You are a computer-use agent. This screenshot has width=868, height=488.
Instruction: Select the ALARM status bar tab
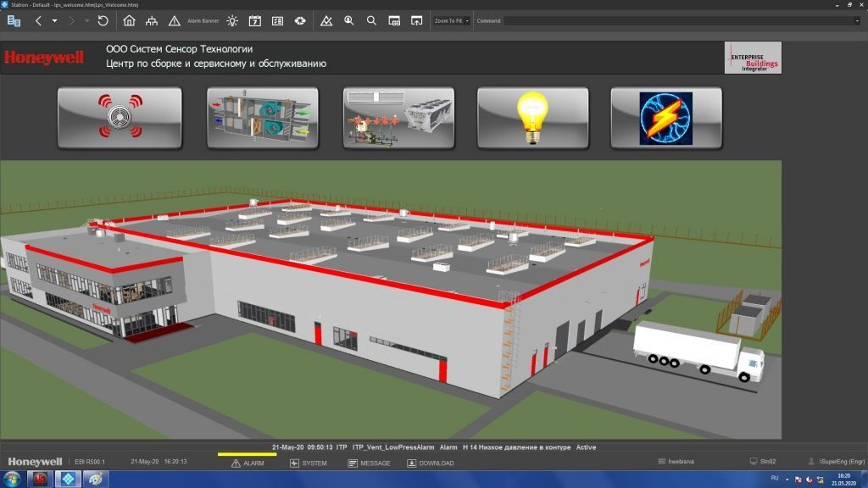click(x=248, y=463)
